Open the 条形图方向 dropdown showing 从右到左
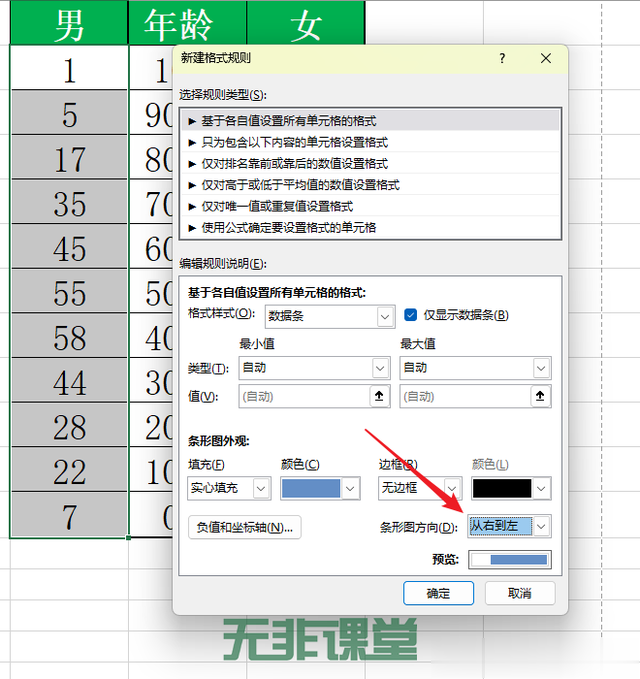This screenshot has width=640, height=679. 509,527
